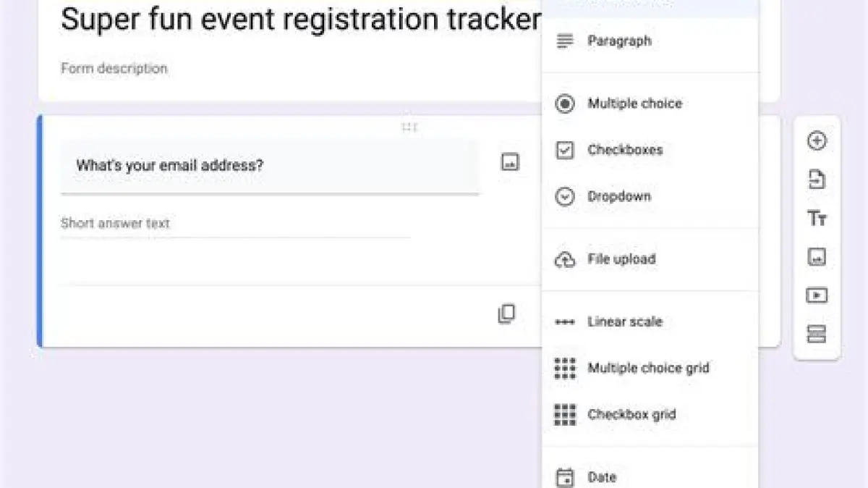This screenshot has height=488, width=868.
Task: Edit the "What's your email address?" question field
Action: pos(269,166)
